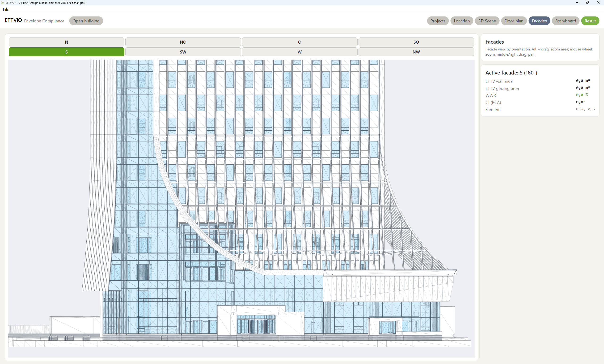The height and width of the screenshot is (364, 604).
Task: Click the 'Facades' panel heading
Action: click(x=494, y=42)
